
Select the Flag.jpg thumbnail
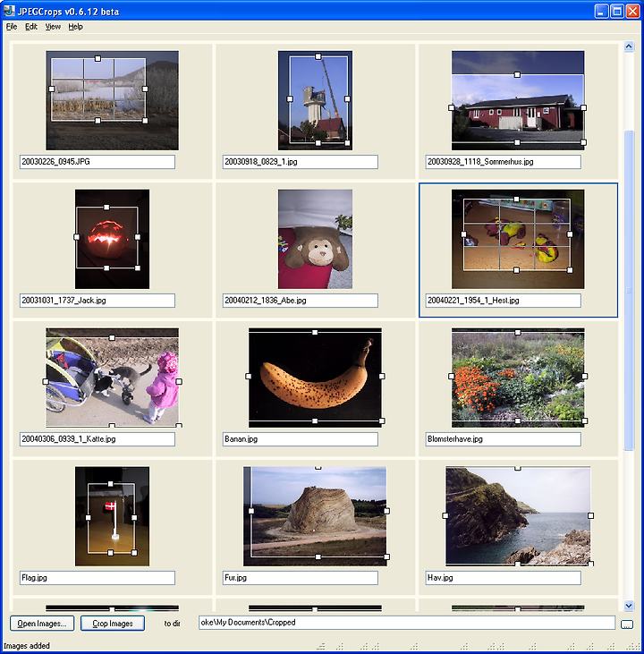112,516
